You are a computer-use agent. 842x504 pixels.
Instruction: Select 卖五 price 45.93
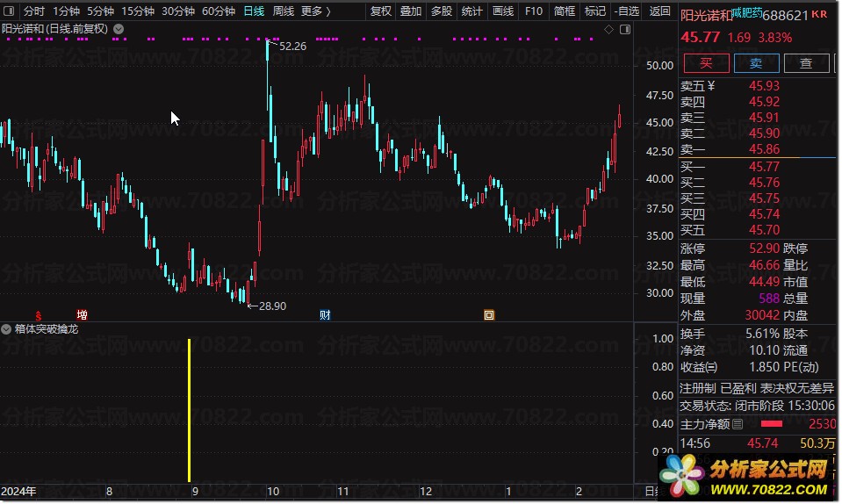coord(764,86)
